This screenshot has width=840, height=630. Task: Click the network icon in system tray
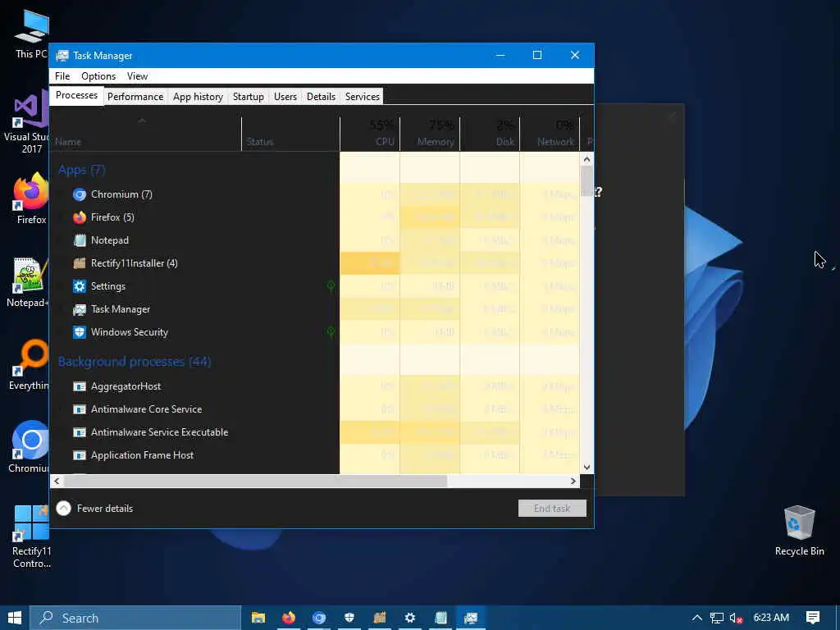[717, 618]
